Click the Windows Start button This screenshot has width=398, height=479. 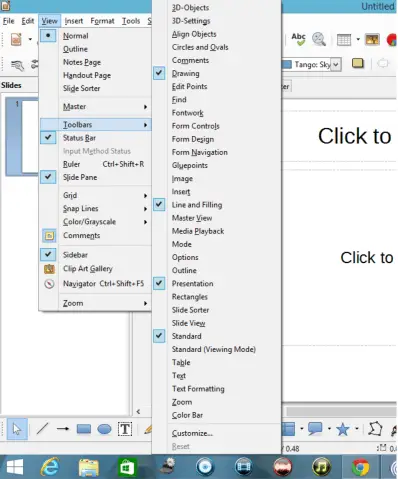coord(15,467)
